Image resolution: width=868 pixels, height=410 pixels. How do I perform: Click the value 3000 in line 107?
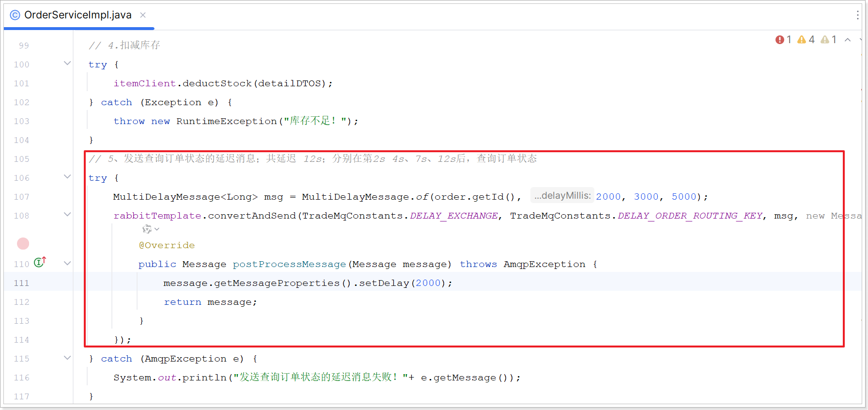coord(646,197)
